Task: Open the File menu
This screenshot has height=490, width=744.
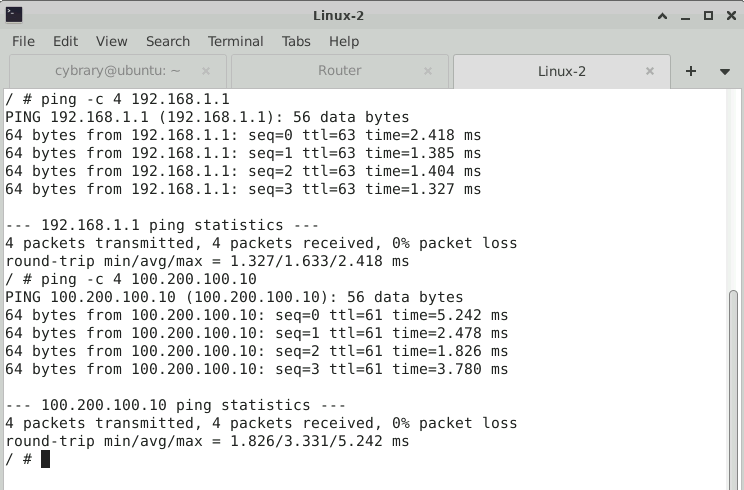Action: pos(23,41)
